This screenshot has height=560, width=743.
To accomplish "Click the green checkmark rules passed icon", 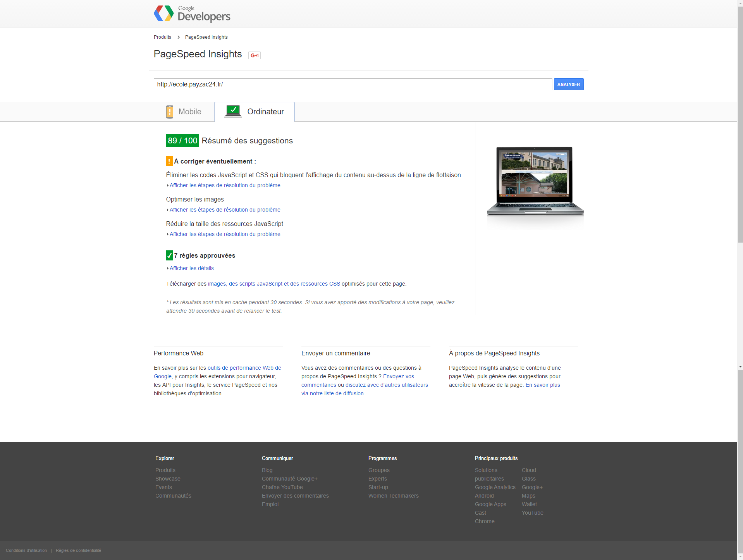I will point(169,255).
